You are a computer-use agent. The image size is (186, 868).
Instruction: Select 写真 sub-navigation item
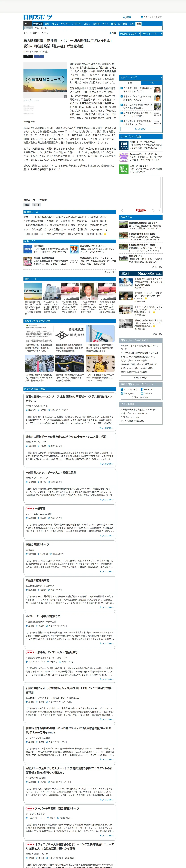37,28
